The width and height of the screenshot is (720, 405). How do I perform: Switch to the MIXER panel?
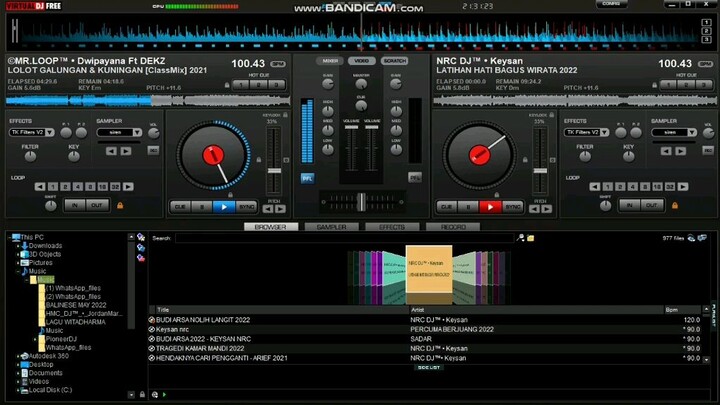(330, 61)
